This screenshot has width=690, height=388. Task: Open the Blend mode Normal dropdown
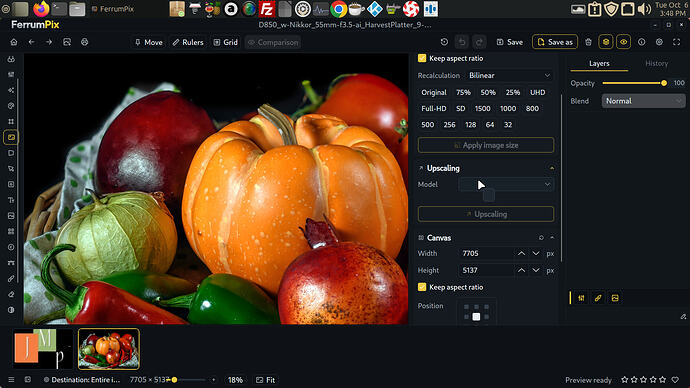tap(643, 101)
